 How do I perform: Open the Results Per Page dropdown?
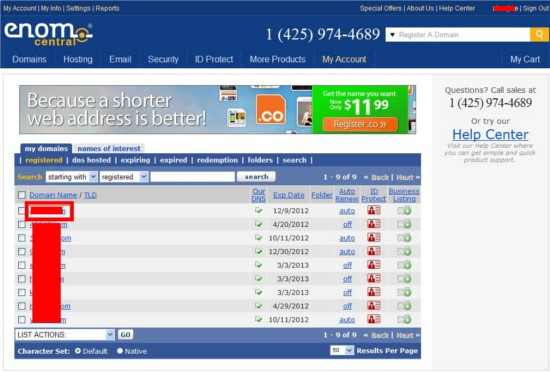coord(342,350)
